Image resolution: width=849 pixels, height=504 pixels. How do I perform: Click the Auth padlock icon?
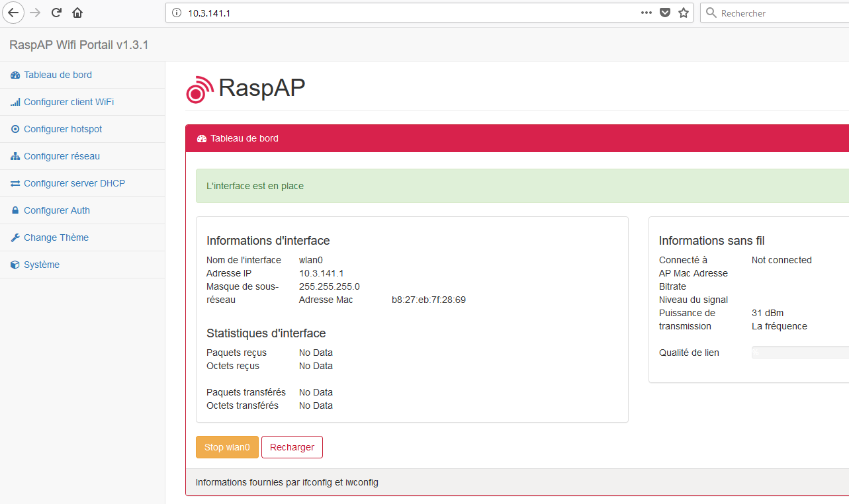[x=15, y=210]
